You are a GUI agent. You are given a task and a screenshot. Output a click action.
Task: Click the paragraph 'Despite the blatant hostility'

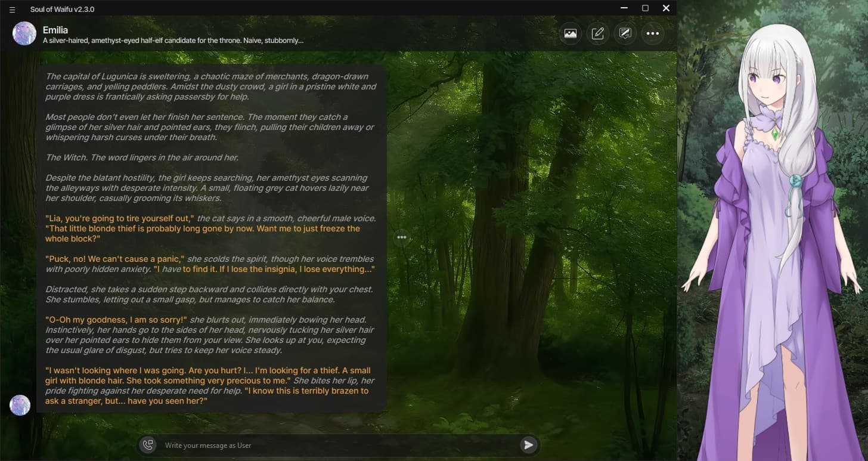click(206, 188)
